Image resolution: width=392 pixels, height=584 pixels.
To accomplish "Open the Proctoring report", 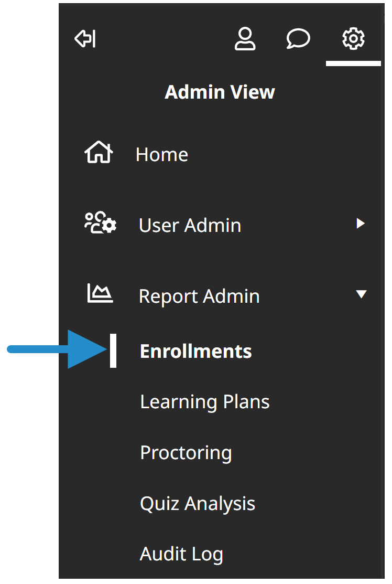I will tap(186, 453).
